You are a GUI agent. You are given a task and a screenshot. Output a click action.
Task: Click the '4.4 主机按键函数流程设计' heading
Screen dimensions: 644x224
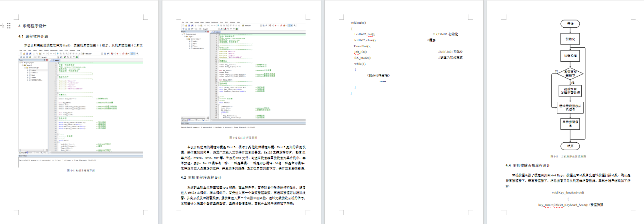(528, 165)
